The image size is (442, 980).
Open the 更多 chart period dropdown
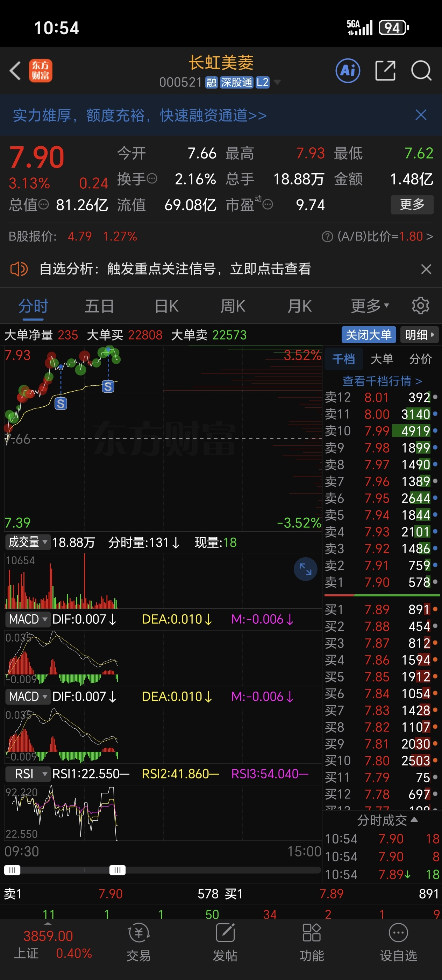[x=370, y=306]
